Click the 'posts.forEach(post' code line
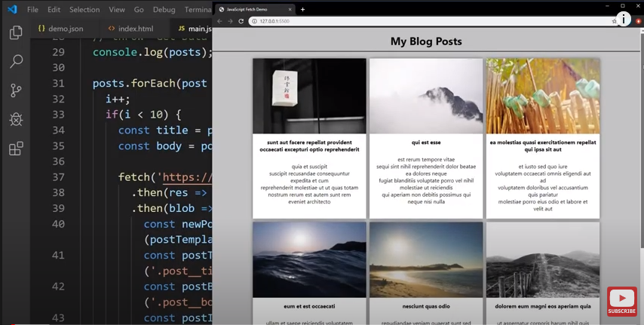Screen dimensions: 644x325 (x=149, y=84)
